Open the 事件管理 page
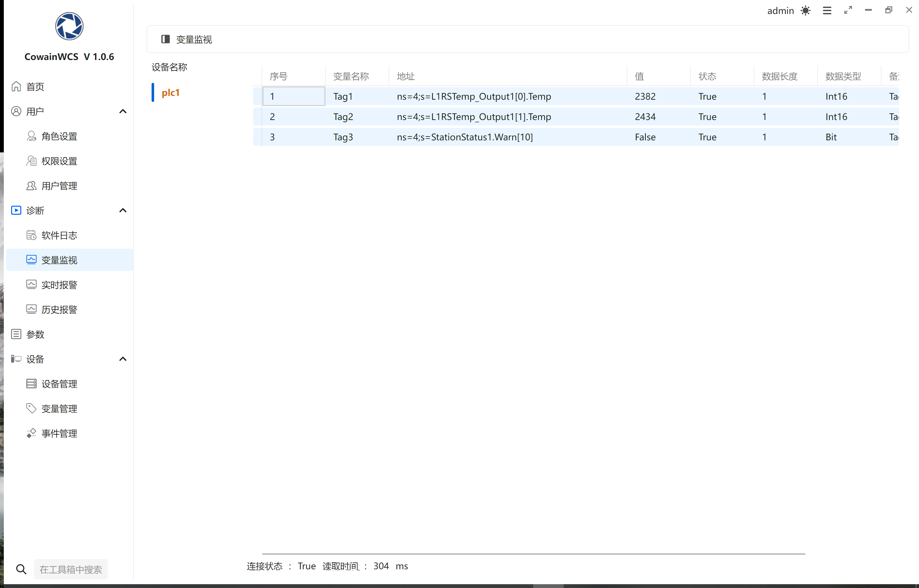This screenshot has width=919, height=588. pyautogui.click(x=59, y=433)
